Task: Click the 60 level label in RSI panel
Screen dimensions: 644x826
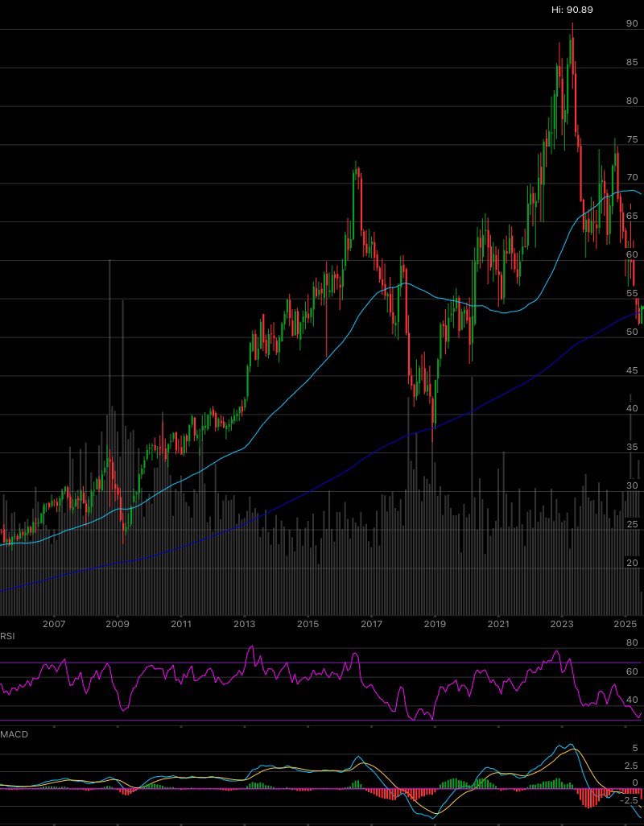Action: click(633, 671)
